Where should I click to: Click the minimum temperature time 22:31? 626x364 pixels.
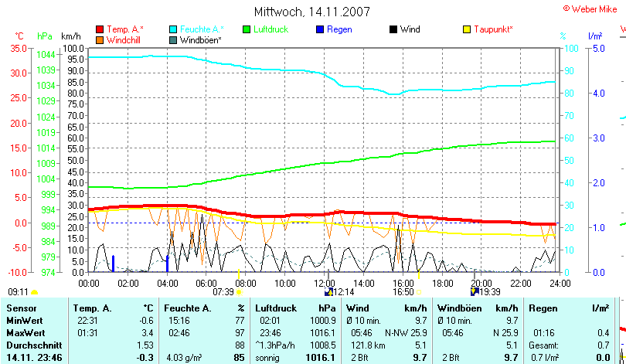click(88, 321)
